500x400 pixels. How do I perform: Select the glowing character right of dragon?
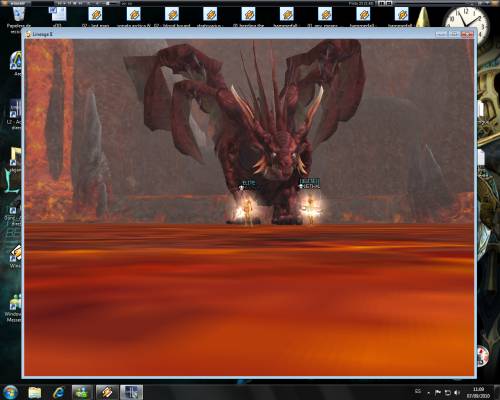[x=310, y=208]
